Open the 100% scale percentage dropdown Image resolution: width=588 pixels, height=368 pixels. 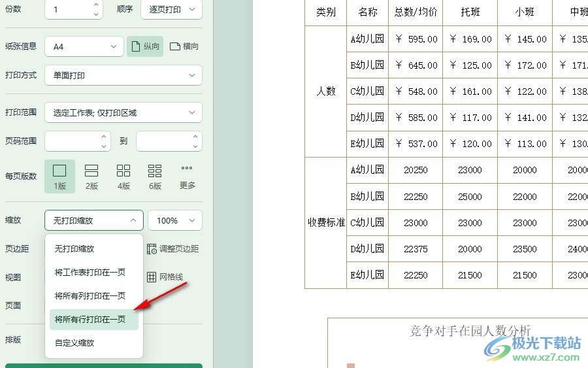[x=174, y=220]
